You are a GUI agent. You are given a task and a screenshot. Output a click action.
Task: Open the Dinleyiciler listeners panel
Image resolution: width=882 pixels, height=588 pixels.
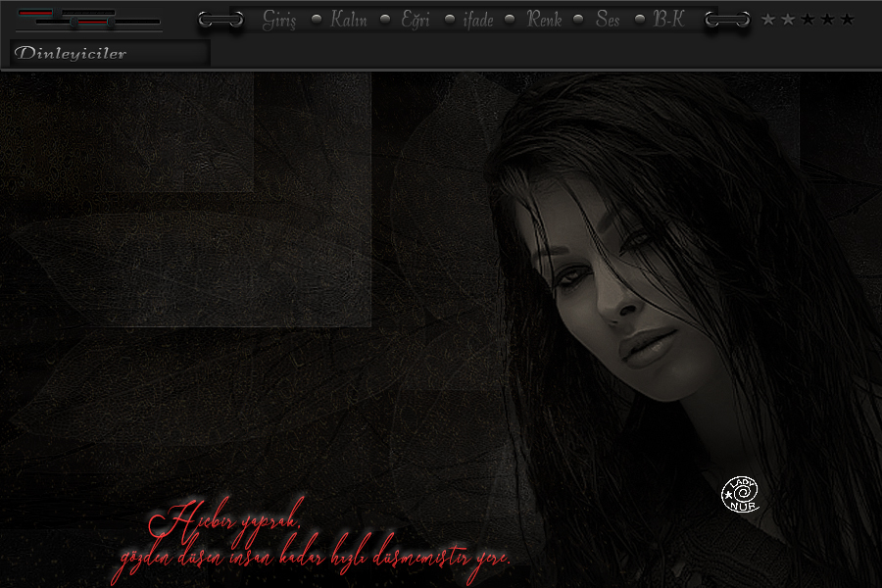[x=110, y=54]
